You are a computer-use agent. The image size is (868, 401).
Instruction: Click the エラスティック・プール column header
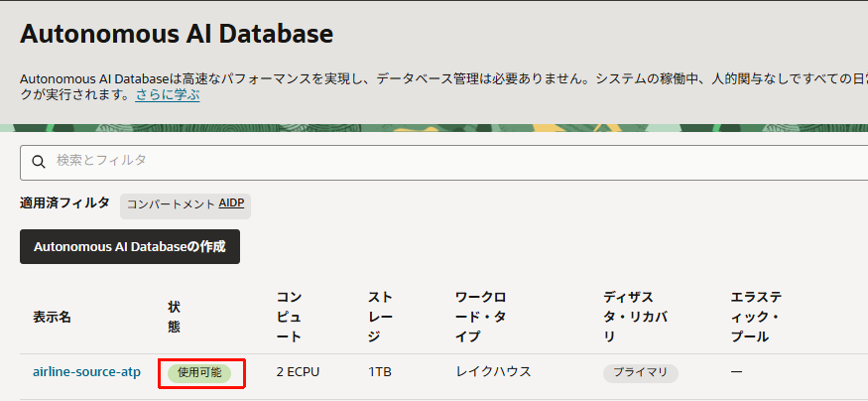(x=756, y=317)
